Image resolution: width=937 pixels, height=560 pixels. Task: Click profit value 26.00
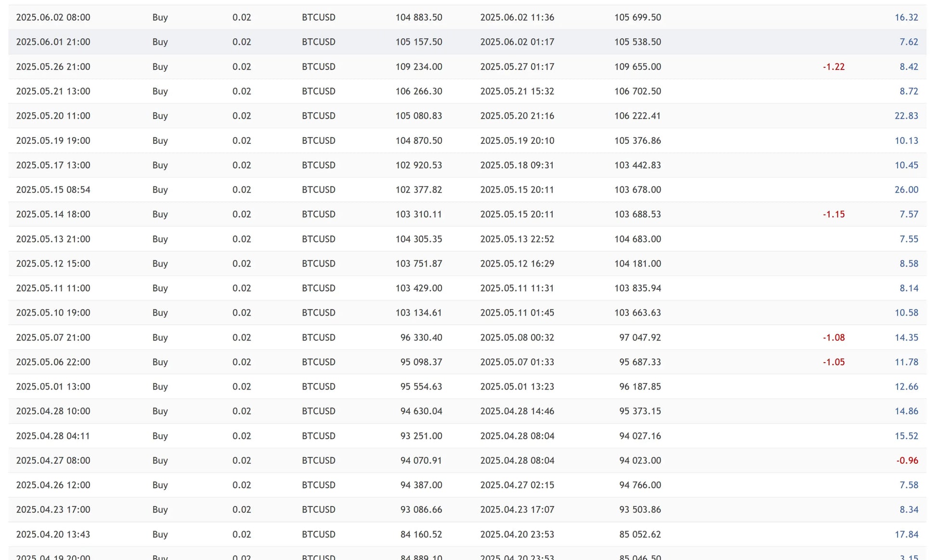click(906, 190)
